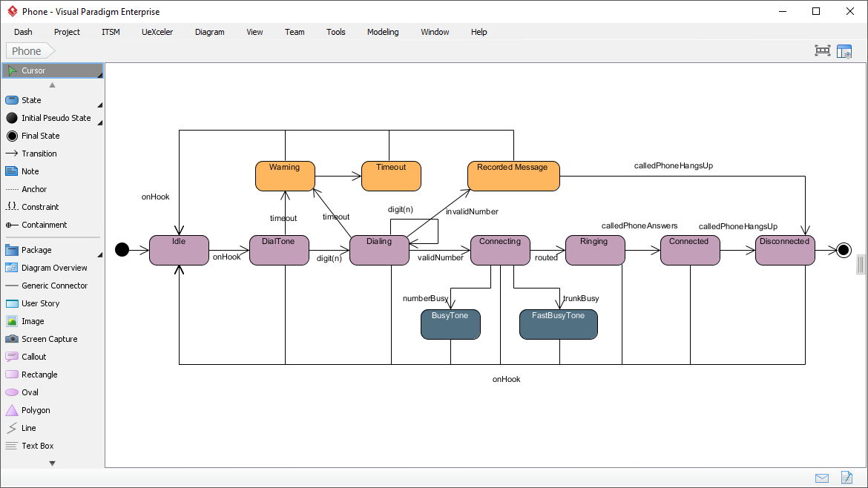Click the vertical scrollbar on the right

click(860, 264)
